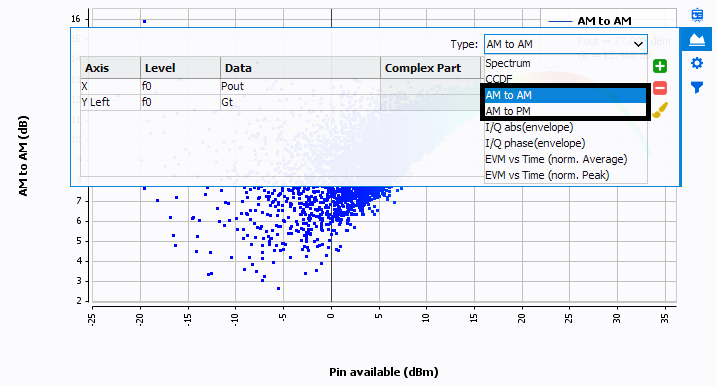Click the red remove trace minus icon
This screenshot has width=716, height=386.
click(x=659, y=88)
